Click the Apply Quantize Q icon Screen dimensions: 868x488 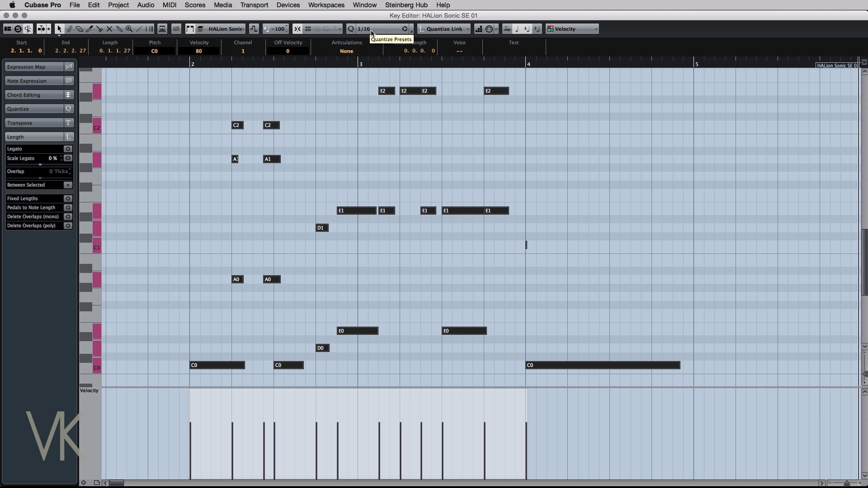[x=351, y=29]
